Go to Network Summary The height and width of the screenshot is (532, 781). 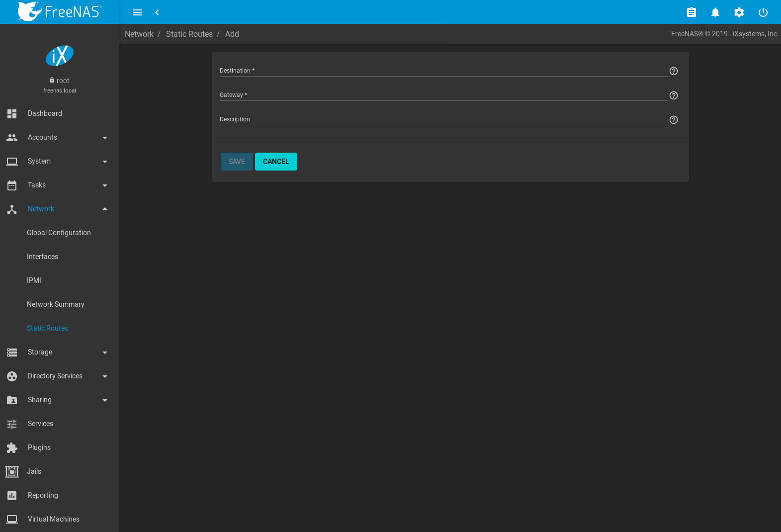tap(55, 304)
